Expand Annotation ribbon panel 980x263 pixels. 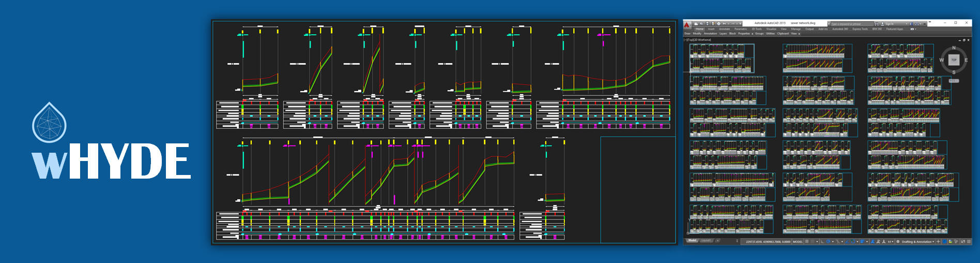click(x=710, y=34)
